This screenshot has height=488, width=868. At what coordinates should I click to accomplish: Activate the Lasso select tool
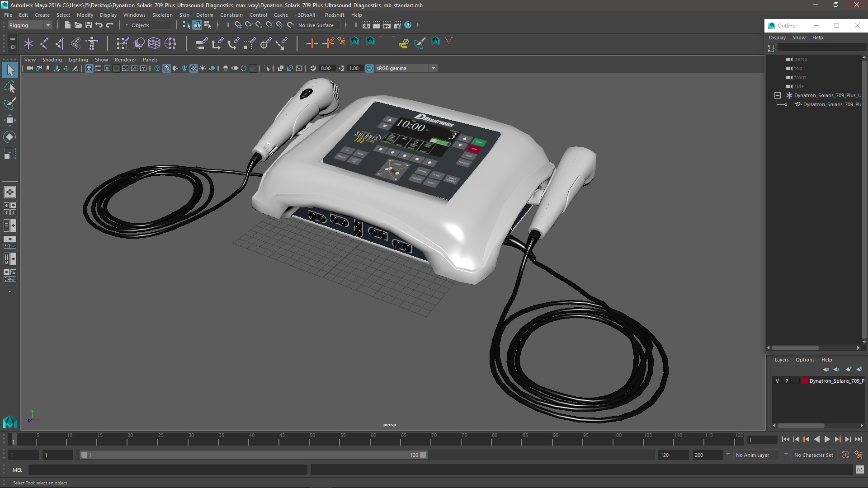(10, 87)
